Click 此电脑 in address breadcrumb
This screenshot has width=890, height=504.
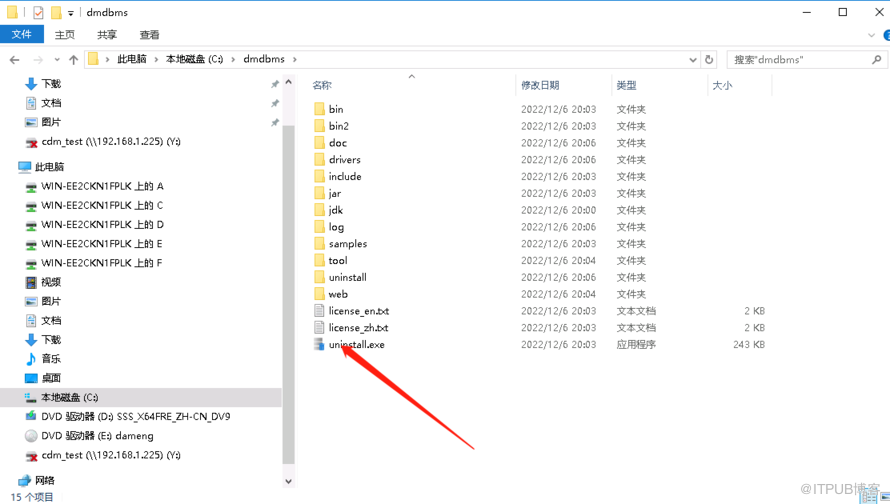click(132, 59)
